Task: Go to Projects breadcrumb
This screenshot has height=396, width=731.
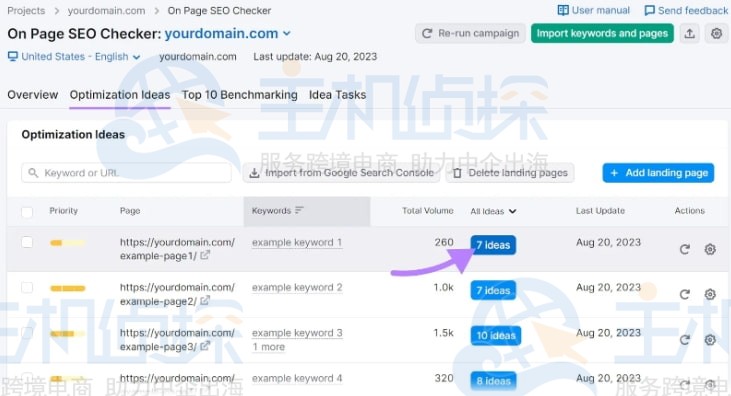Action: pos(26,11)
